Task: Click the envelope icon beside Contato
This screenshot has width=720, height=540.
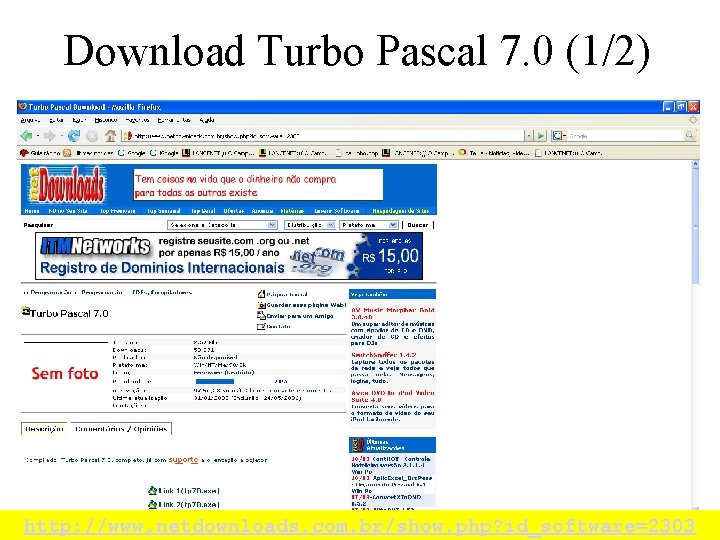Action: click(x=261, y=326)
